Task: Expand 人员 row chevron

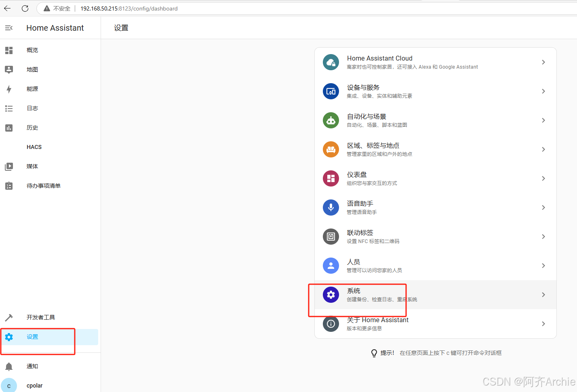Action: (543, 266)
